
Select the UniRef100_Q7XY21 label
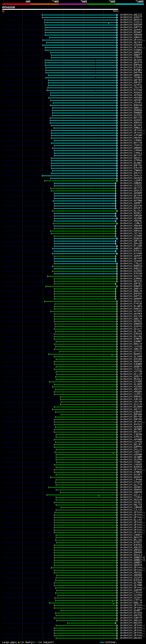(x=131, y=352)
